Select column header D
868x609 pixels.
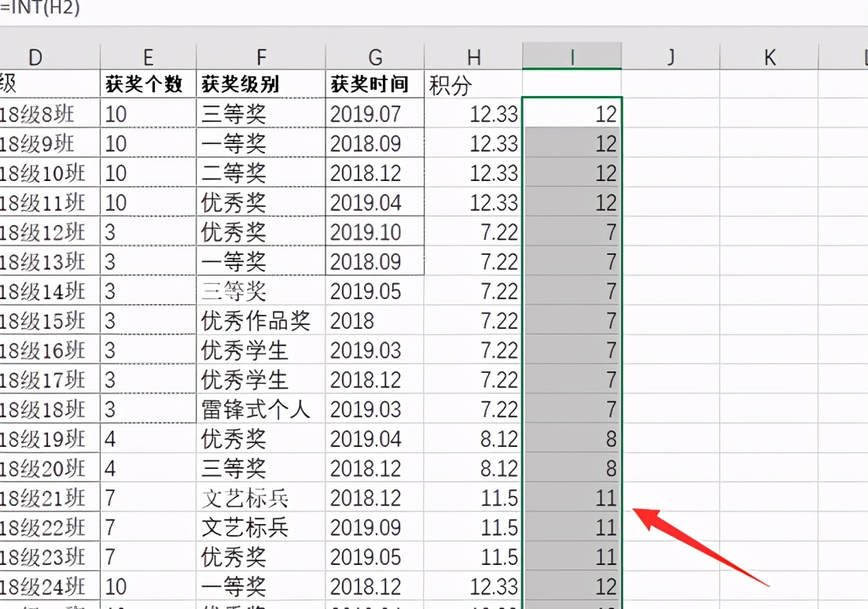pos(35,57)
